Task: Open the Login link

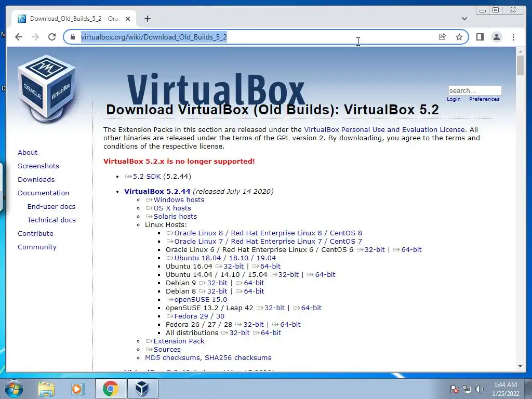Action: point(454,99)
